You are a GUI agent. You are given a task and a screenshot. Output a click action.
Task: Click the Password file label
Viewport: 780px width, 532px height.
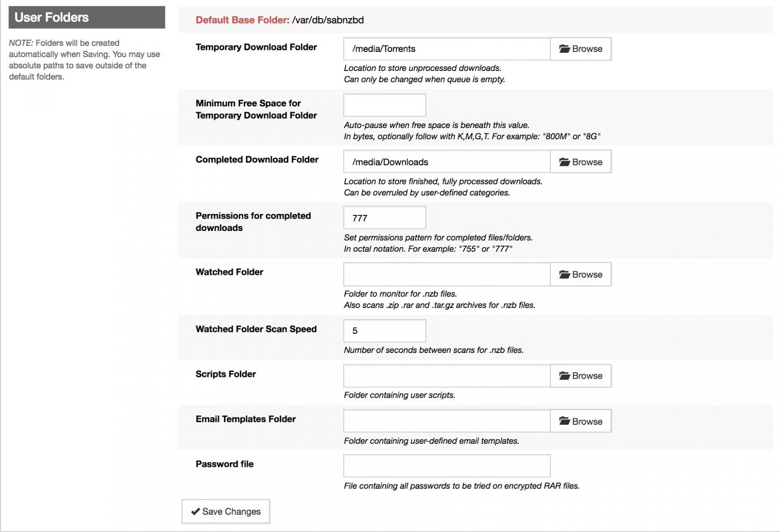click(224, 464)
